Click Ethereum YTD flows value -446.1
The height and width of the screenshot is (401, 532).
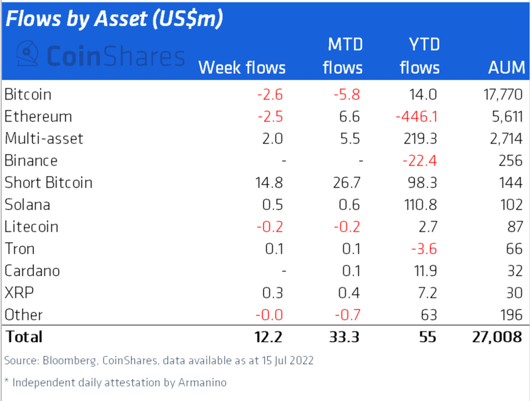pyautogui.click(x=416, y=117)
